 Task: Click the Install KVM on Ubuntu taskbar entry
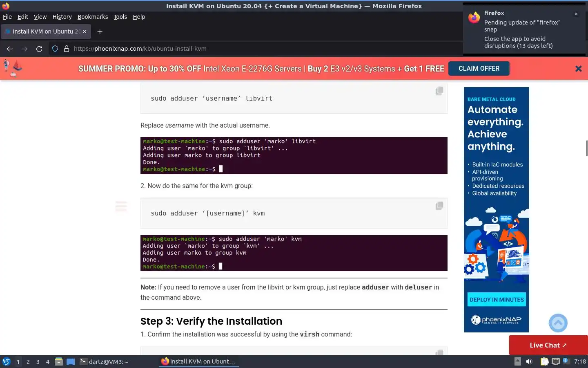(198, 361)
